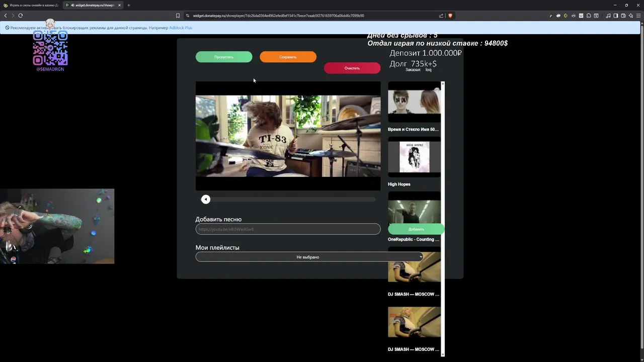Select the last DJ SMASH MOSCOW thumbnail
This screenshot has width=644, height=362.
tap(414, 322)
